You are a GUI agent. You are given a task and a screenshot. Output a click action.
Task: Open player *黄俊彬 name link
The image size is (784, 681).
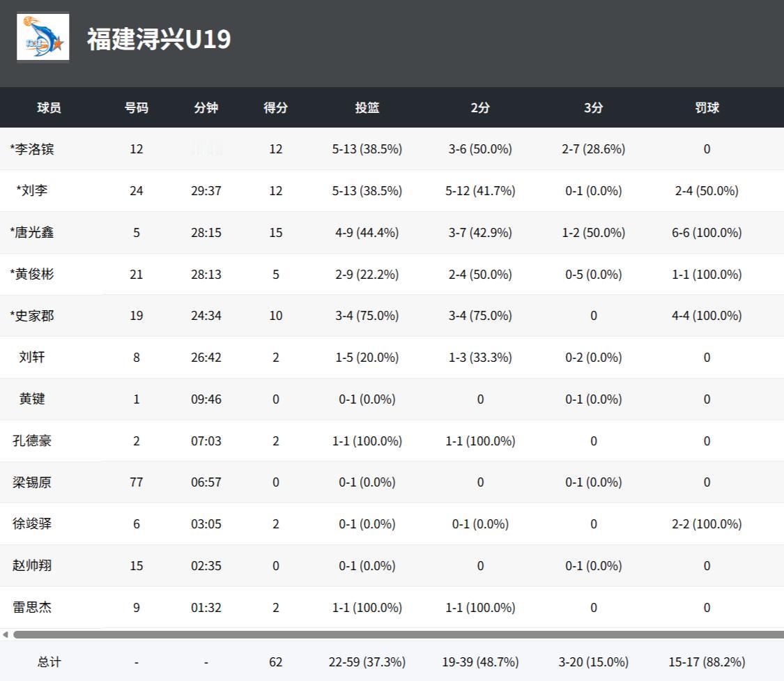click(x=32, y=274)
